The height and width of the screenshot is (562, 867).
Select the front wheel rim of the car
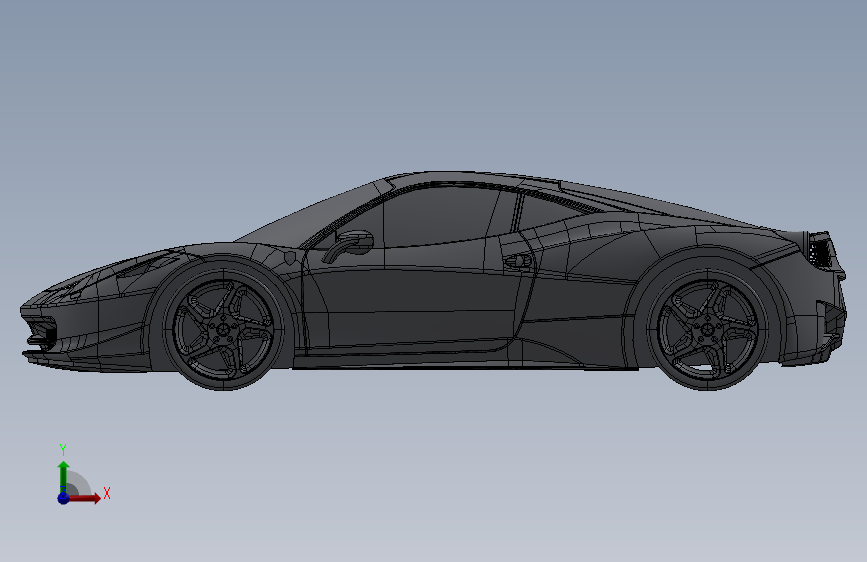click(223, 329)
